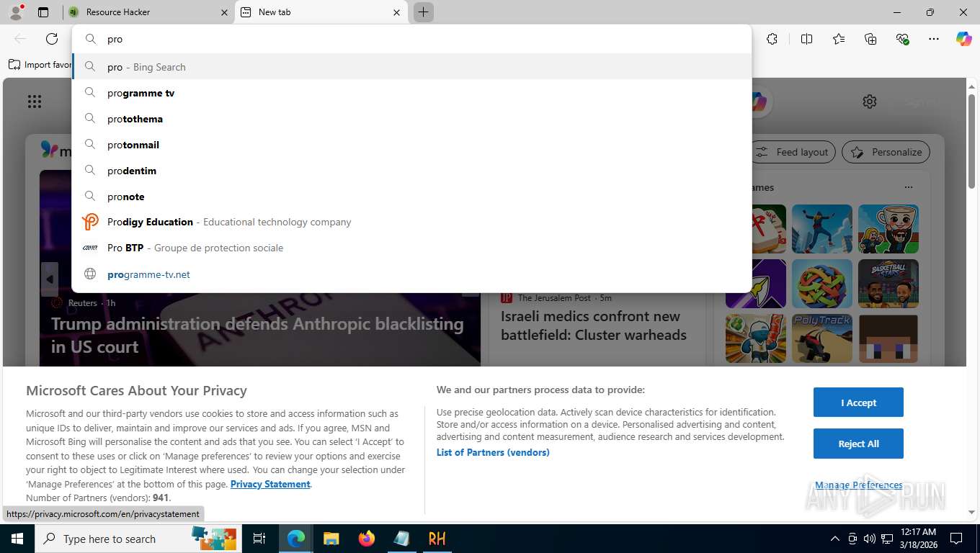The width and height of the screenshot is (980, 553).
Task: Open the programme-tv.net site suggestion
Action: pos(411,274)
